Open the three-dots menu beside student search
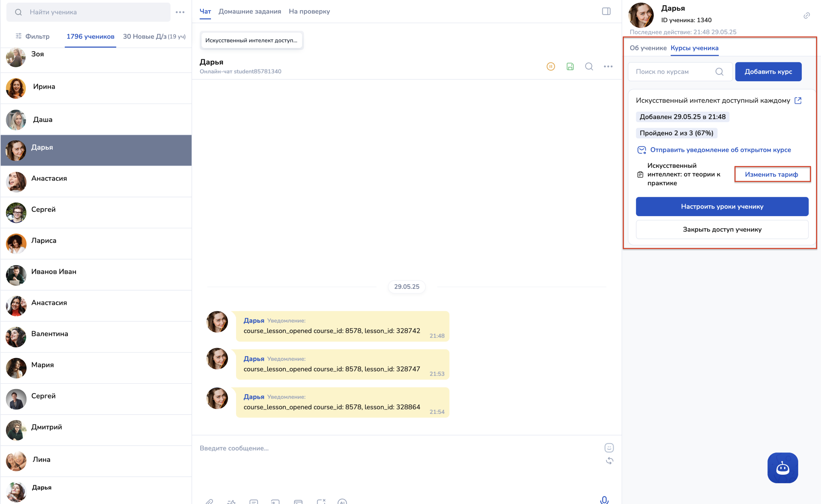The height and width of the screenshot is (504, 821). pos(180,12)
